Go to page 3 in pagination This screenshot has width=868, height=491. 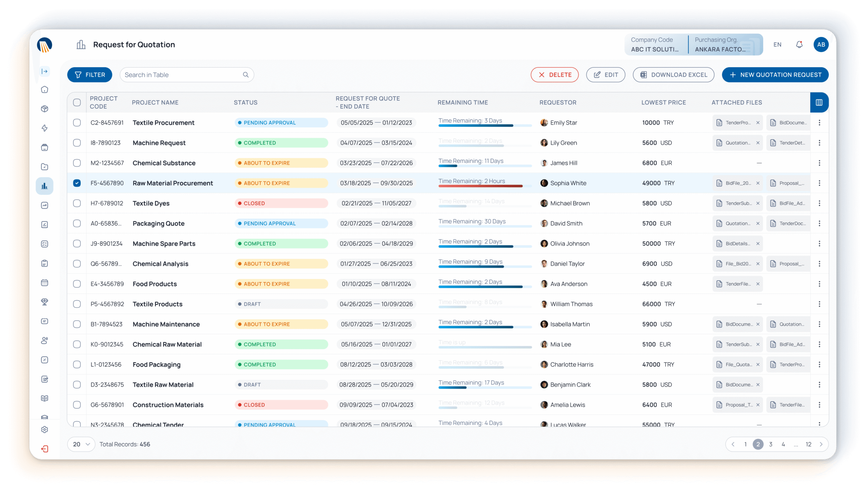click(771, 444)
